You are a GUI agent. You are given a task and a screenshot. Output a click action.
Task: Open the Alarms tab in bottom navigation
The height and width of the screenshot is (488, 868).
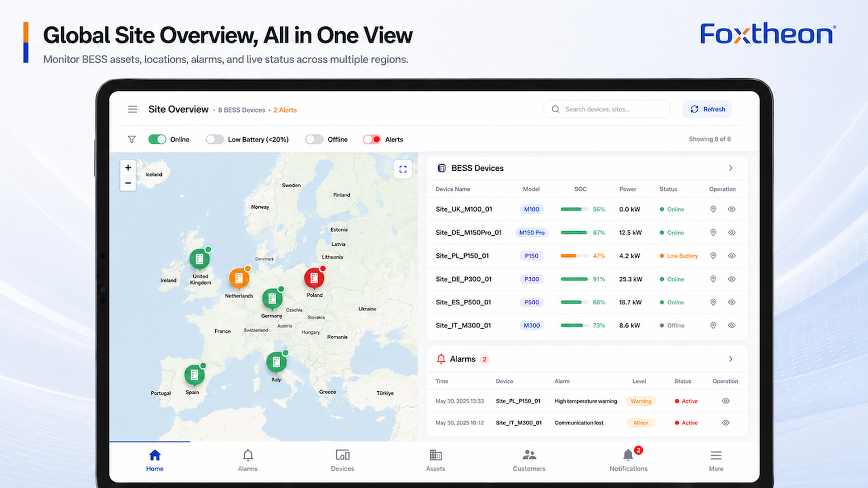click(248, 460)
